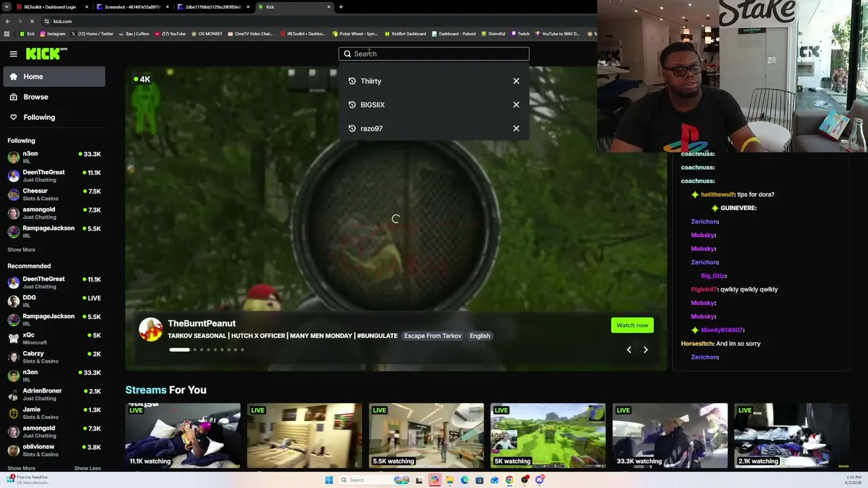
Task: Open Google Chrome from the taskbar
Action: [x=509, y=480]
